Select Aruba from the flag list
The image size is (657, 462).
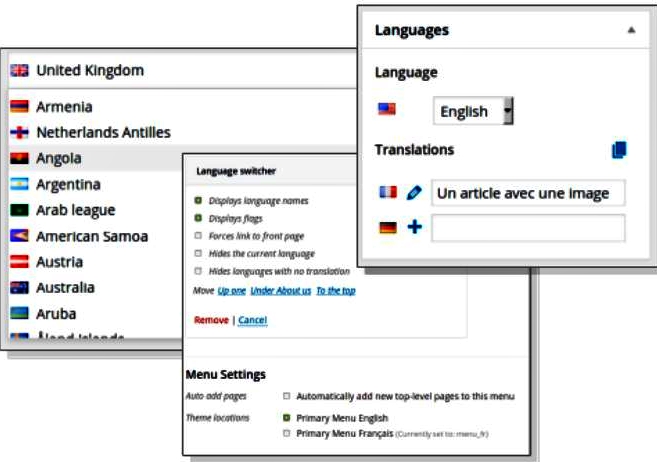click(96, 313)
